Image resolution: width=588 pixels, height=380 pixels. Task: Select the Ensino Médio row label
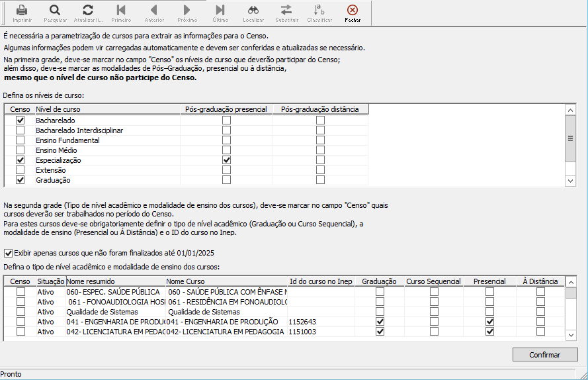coord(56,150)
